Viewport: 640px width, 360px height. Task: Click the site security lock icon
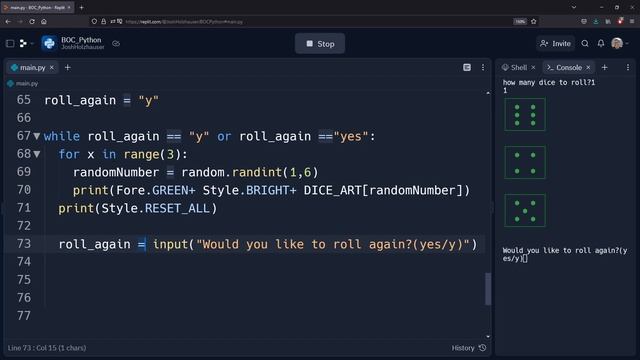tap(104, 22)
